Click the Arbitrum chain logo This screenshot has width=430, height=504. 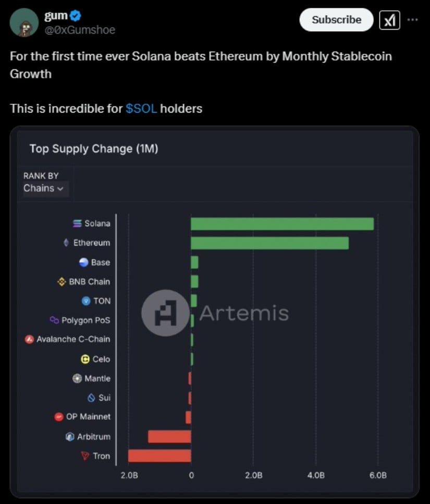pos(70,437)
